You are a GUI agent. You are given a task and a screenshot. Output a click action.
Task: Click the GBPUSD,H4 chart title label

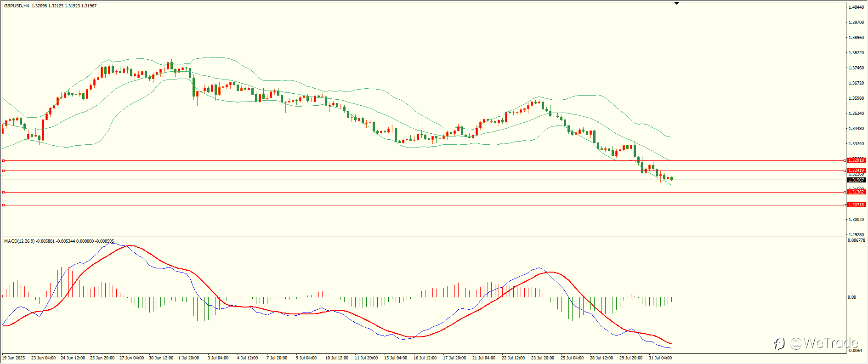(x=17, y=6)
